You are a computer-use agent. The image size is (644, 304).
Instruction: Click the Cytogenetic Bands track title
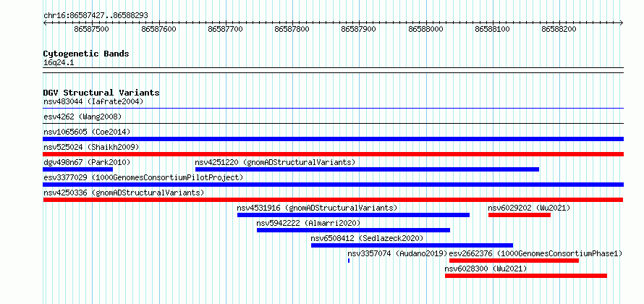point(86,54)
